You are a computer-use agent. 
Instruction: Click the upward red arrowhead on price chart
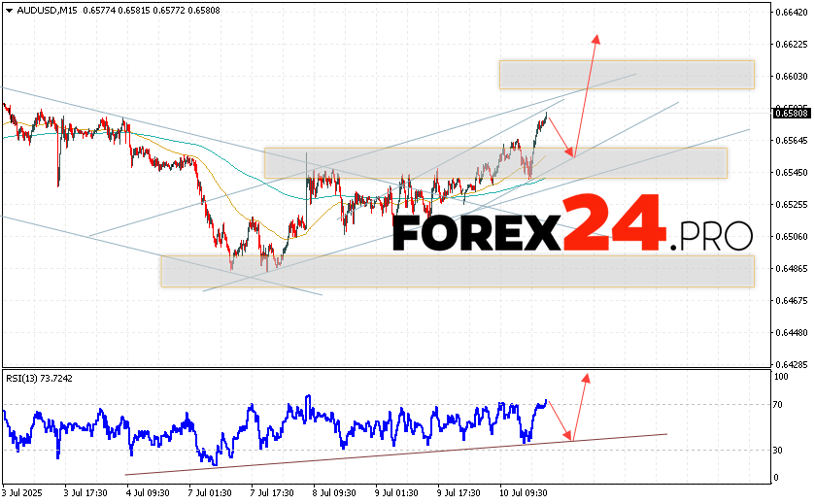pos(596,40)
